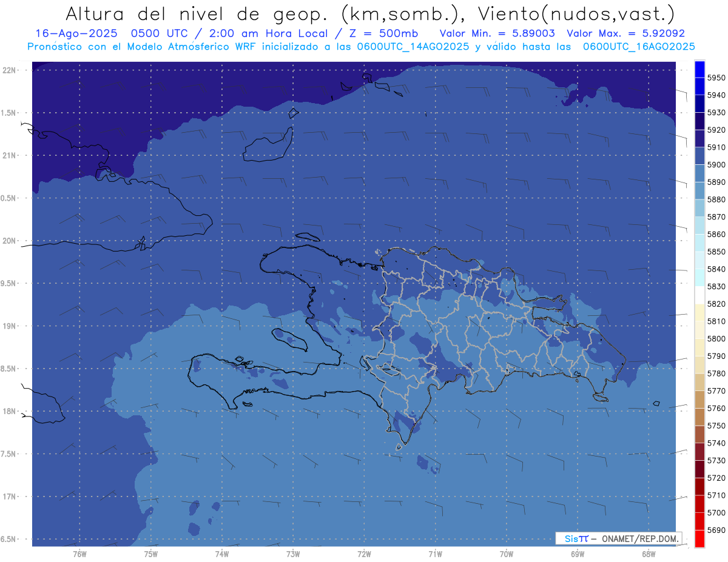Screen dimensions: 728x562
Task: Pick the legend swatch between 5730 and 5720
Action: [699, 469]
